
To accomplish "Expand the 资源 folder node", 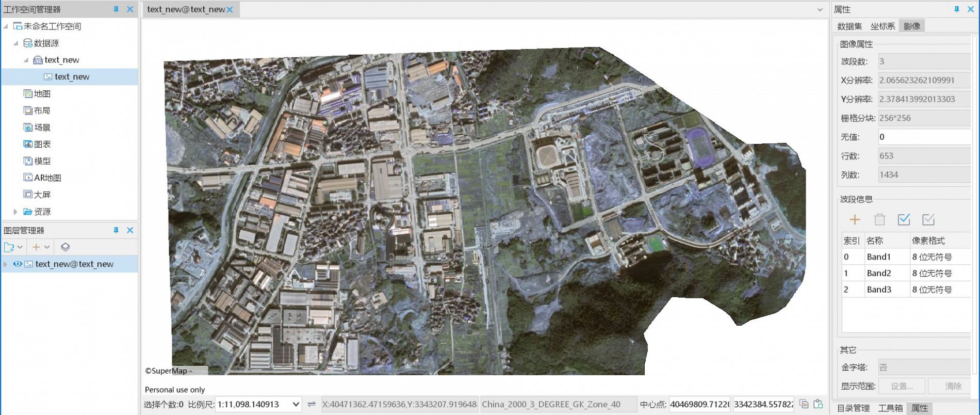I will 15,212.
